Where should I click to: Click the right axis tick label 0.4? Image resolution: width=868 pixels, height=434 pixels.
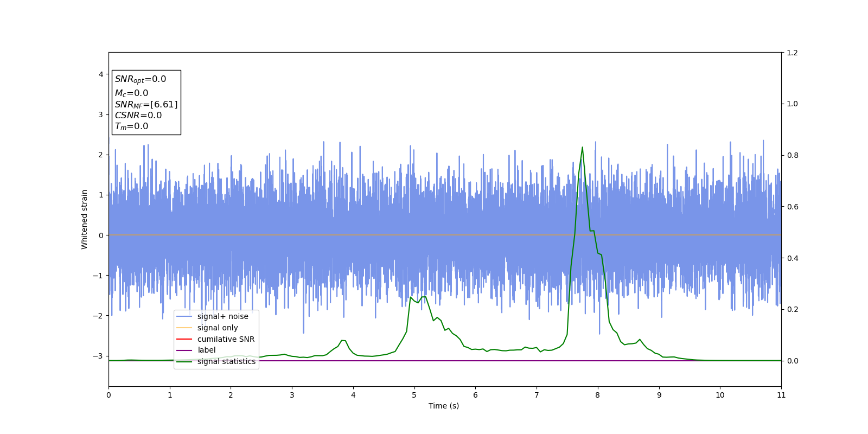coord(793,258)
